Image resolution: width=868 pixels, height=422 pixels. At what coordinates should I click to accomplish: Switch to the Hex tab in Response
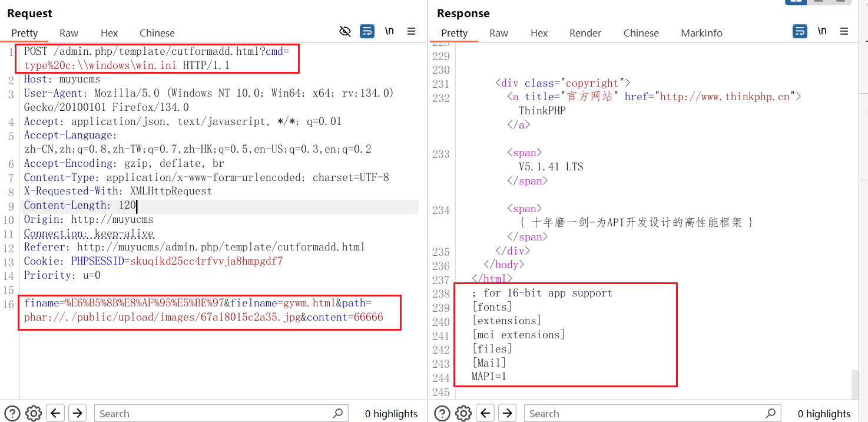pos(539,33)
